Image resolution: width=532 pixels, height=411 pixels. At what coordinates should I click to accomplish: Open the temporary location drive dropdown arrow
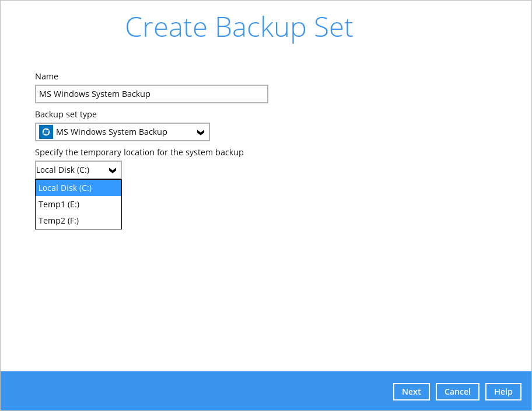point(113,170)
